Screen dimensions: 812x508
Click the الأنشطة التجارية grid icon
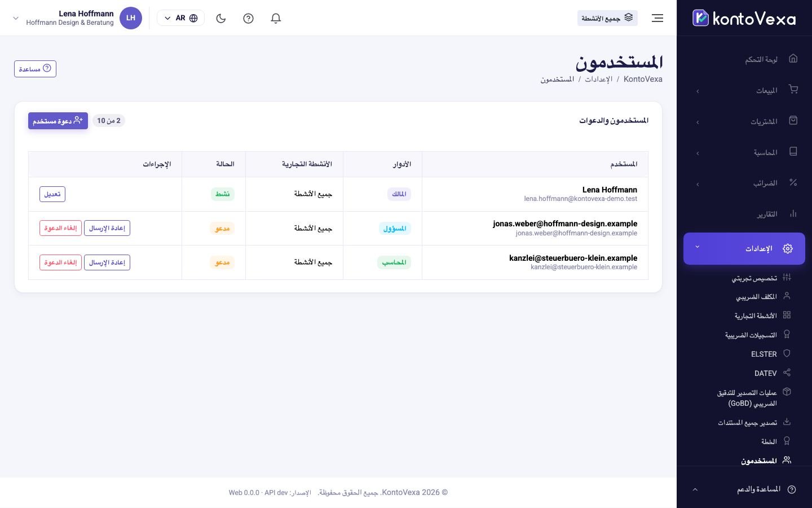point(787,315)
